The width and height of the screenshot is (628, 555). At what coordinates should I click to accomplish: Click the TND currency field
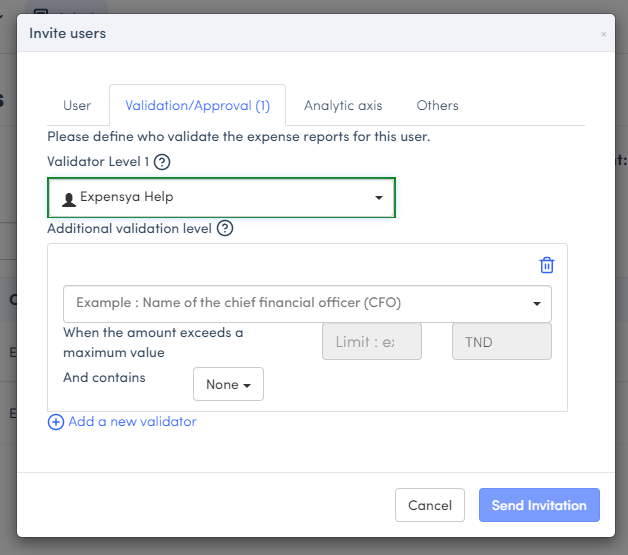tap(502, 342)
